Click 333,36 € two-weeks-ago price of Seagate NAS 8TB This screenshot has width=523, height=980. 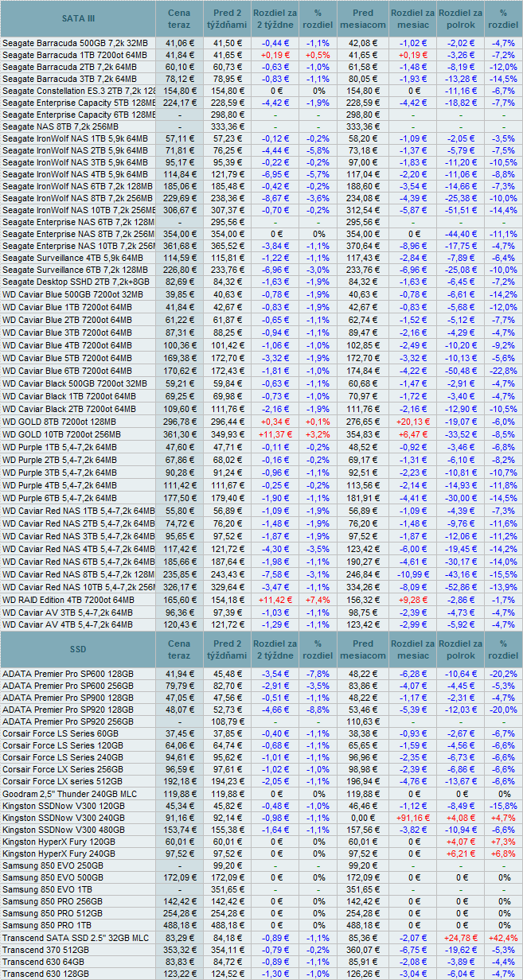[x=228, y=126]
